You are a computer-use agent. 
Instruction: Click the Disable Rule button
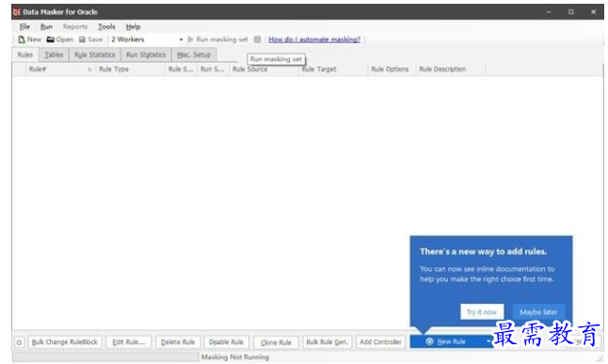tap(227, 342)
